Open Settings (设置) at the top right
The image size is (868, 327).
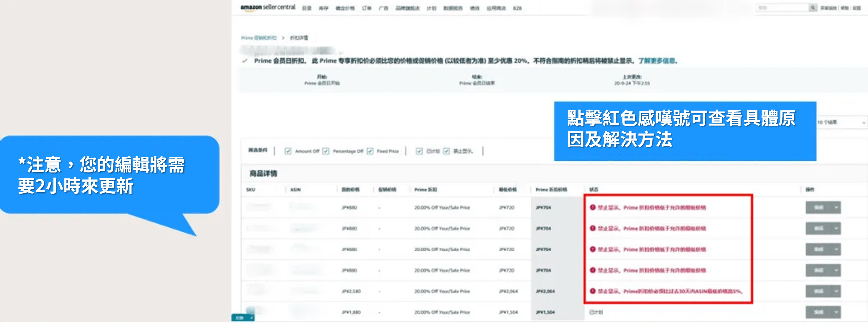click(857, 7)
